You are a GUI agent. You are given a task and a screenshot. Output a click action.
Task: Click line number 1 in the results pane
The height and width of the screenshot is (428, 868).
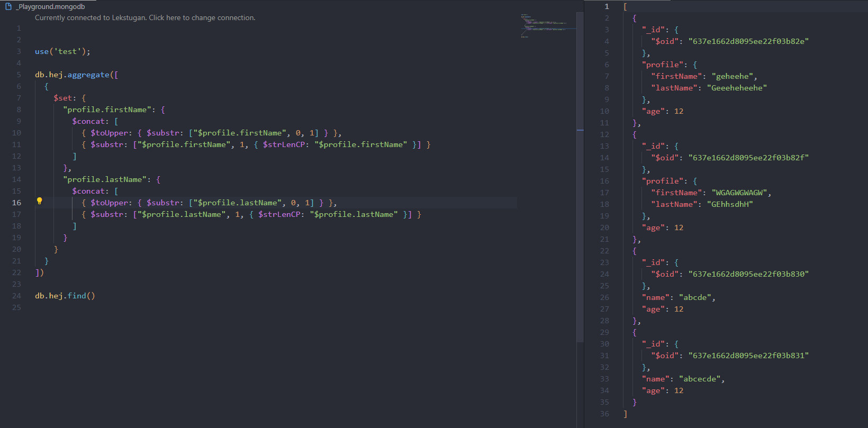607,6
